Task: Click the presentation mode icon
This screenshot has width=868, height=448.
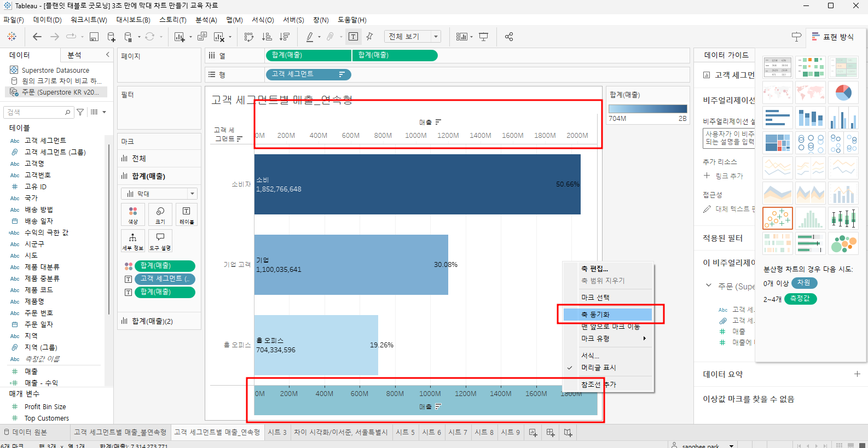Action: pyautogui.click(x=484, y=37)
